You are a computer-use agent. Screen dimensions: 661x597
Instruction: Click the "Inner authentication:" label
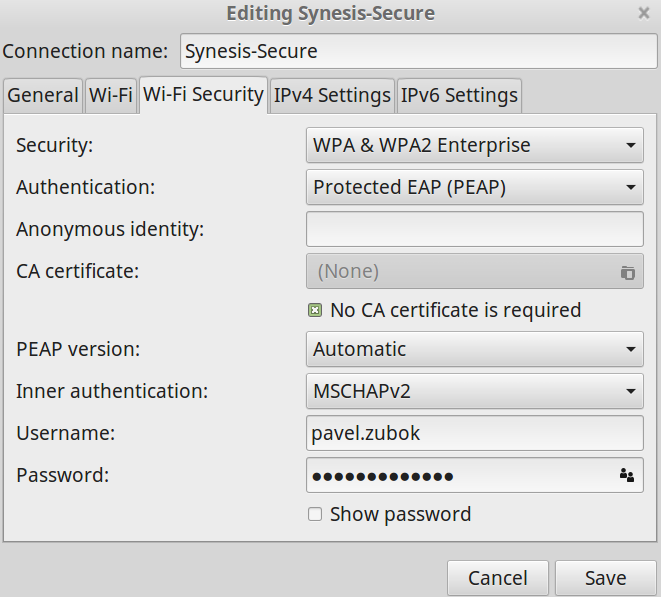(x=112, y=391)
